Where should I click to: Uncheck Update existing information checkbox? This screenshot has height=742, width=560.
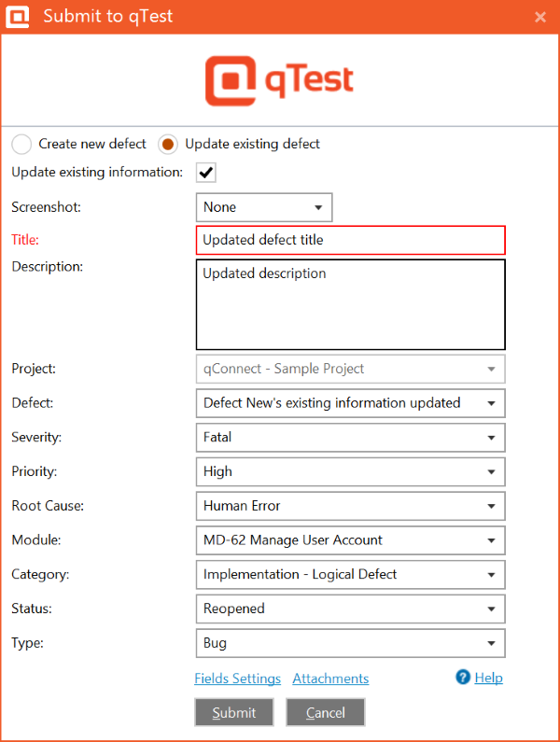click(x=206, y=173)
